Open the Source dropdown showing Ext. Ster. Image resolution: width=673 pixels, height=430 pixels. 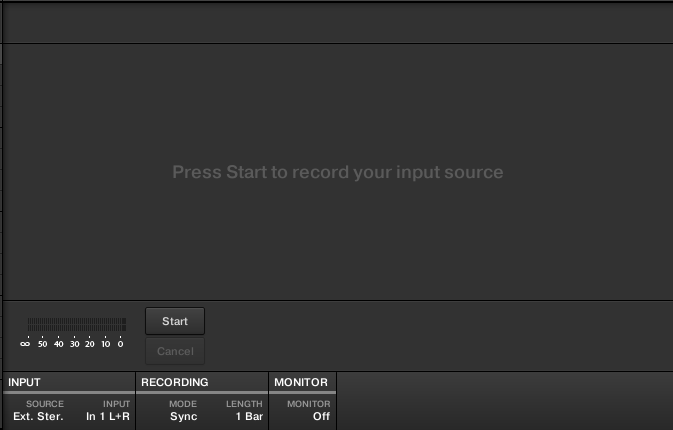coord(38,416)
